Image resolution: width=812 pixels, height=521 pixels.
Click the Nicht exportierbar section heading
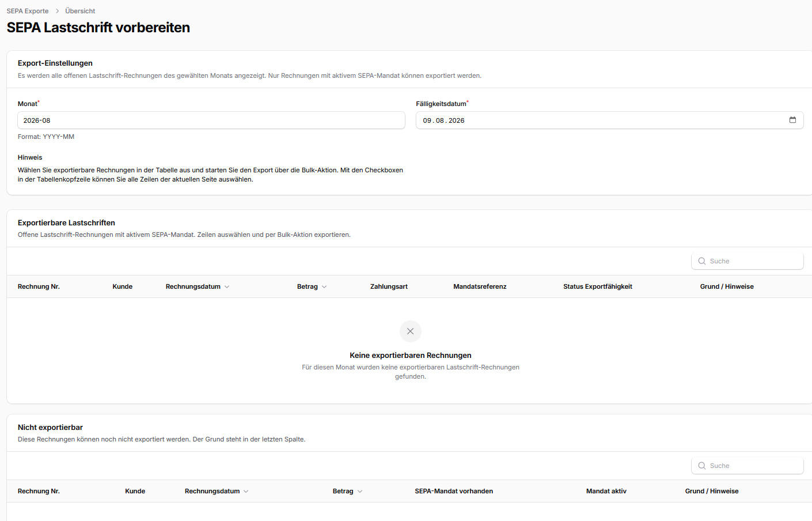coord(50,428)
